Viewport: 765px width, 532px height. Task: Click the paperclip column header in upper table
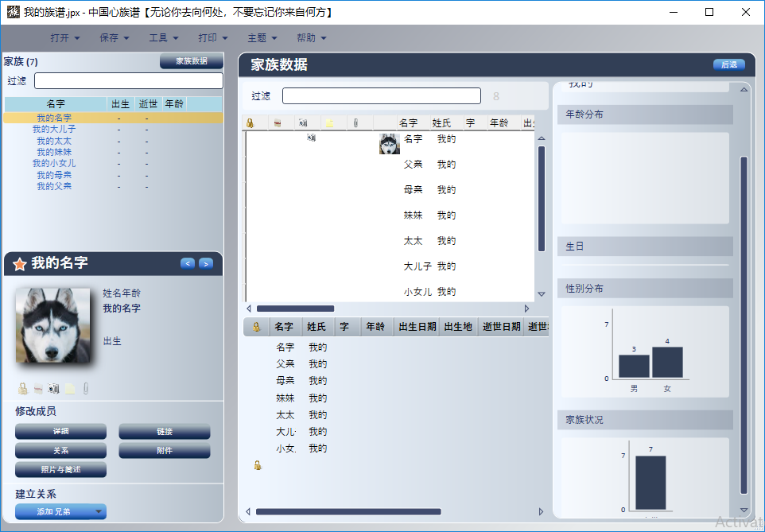point(355,123)
